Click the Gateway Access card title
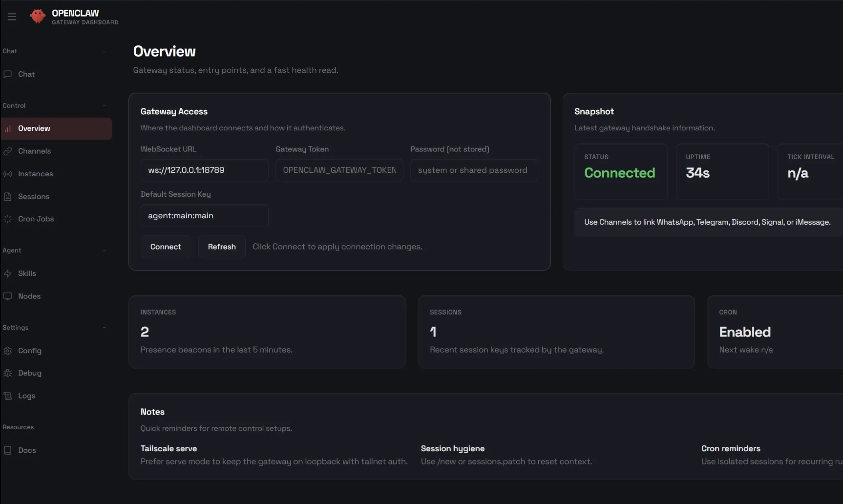The height and width of the screenshot is (504, 843). pyautogui.click(x=174, y=111)
